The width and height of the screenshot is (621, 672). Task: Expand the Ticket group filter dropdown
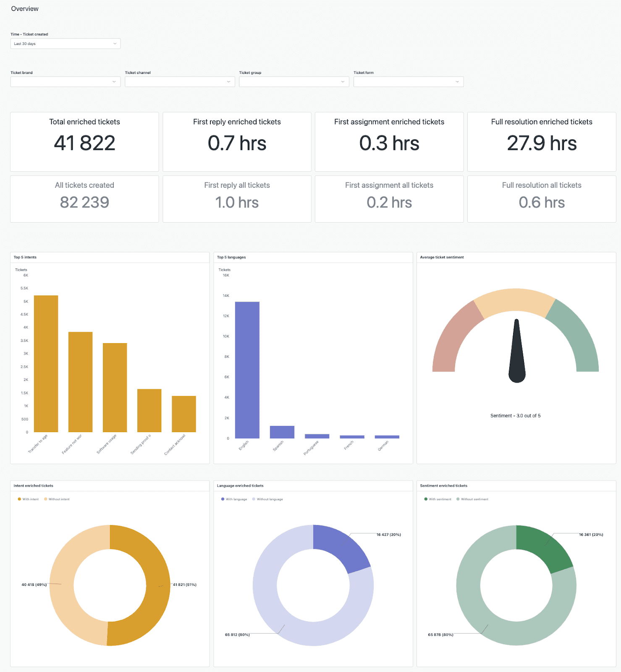[294, 81]
